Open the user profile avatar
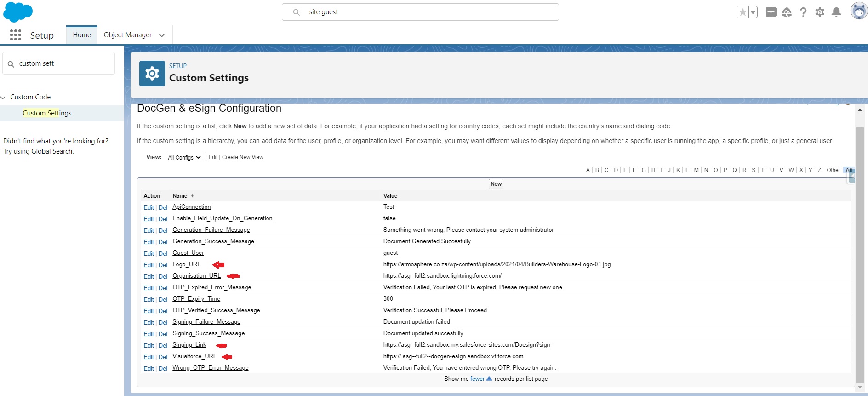 tap(858, 11)
